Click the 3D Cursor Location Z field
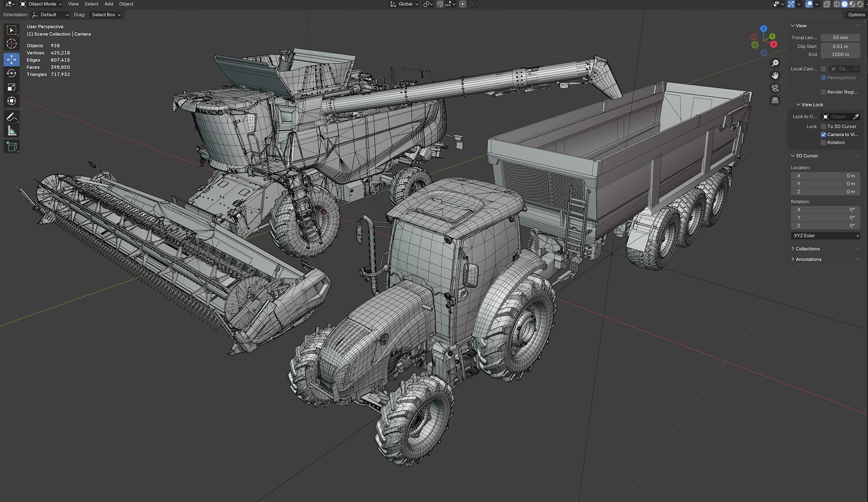Image resolution: width=868 pixels, height=502 pixels. (825, 192)
